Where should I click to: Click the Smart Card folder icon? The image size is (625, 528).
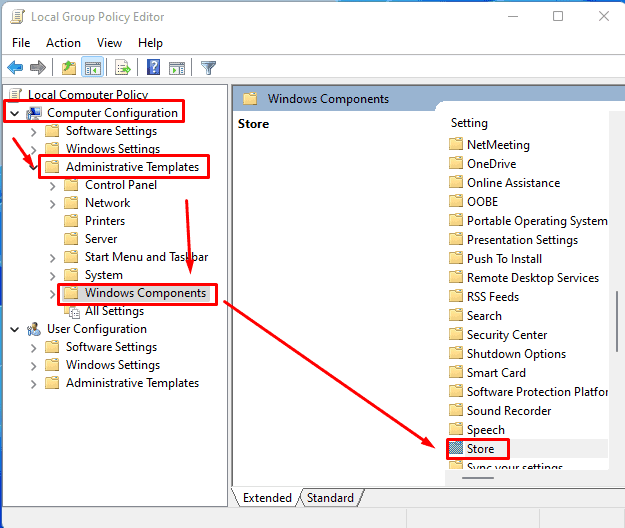[x=456, y=372]
